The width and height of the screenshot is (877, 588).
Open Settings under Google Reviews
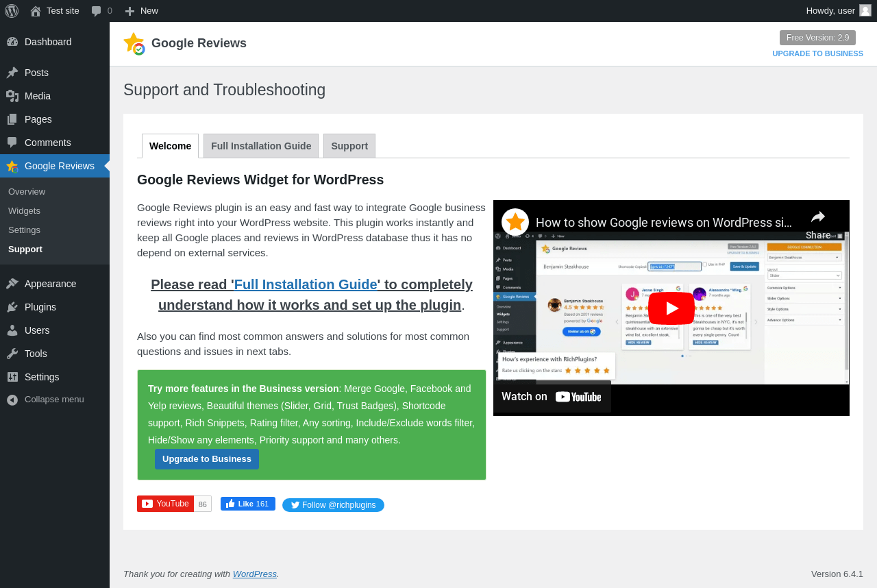point(24,230)
